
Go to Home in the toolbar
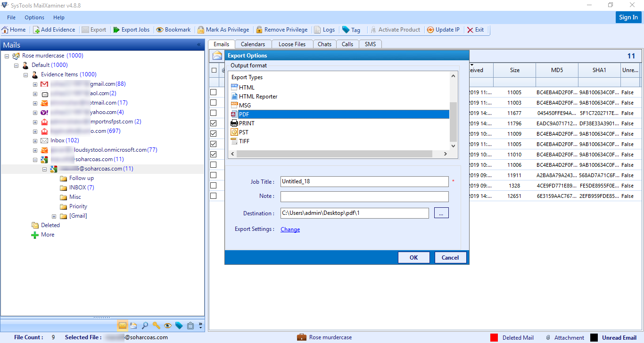tap(14, 30)
